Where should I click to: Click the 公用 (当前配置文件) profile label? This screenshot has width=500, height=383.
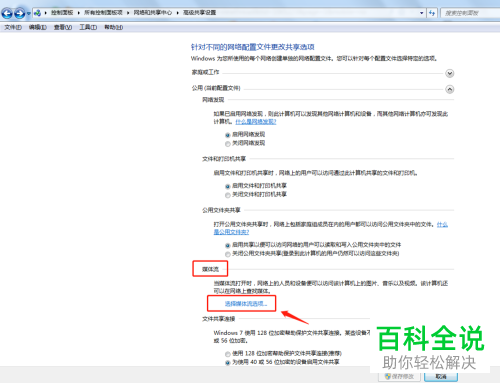[x=216, y=88]
